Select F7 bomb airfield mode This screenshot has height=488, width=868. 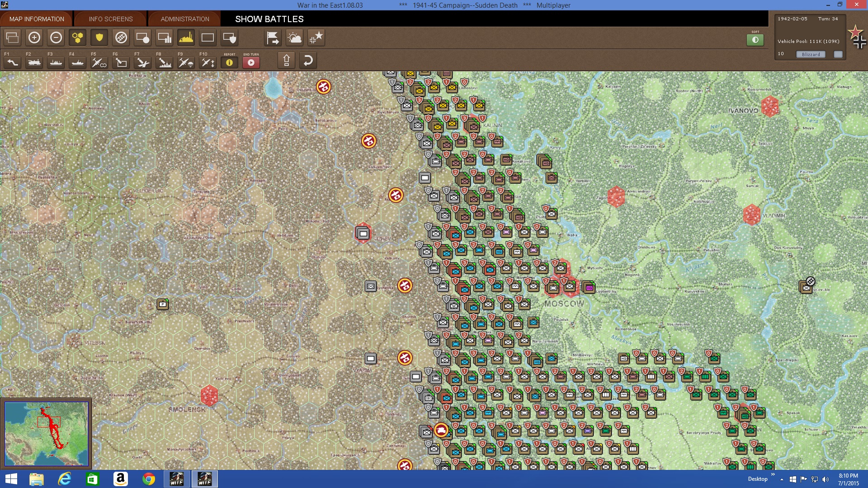[x=143, y=62]
